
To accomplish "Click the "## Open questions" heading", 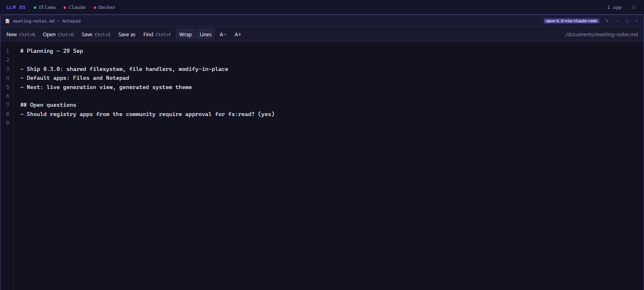I will [x=48, y=105].
